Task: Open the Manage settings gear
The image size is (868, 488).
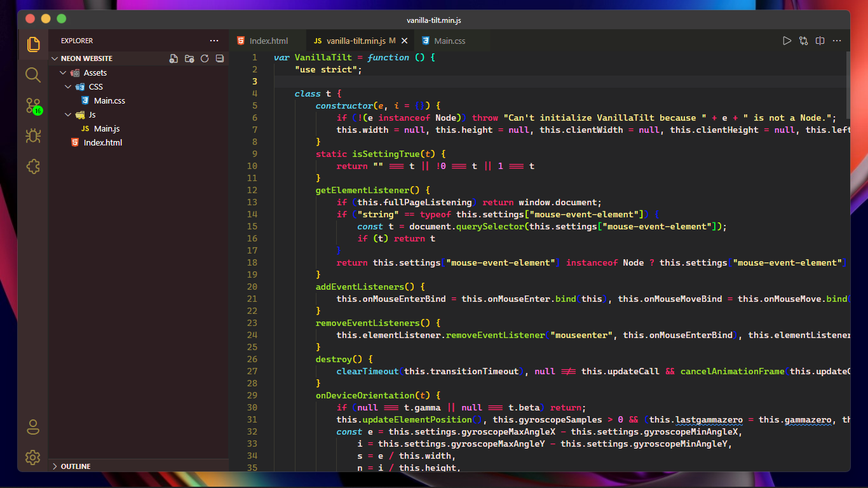Action: point(33,457)
